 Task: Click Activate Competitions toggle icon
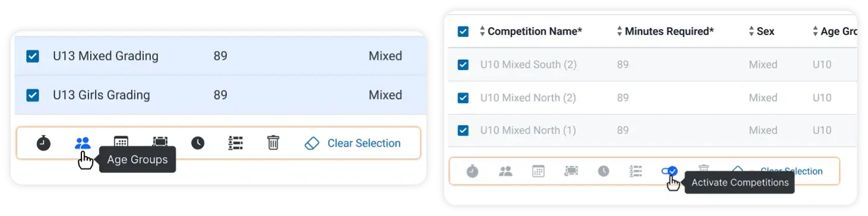click(670, 171)
